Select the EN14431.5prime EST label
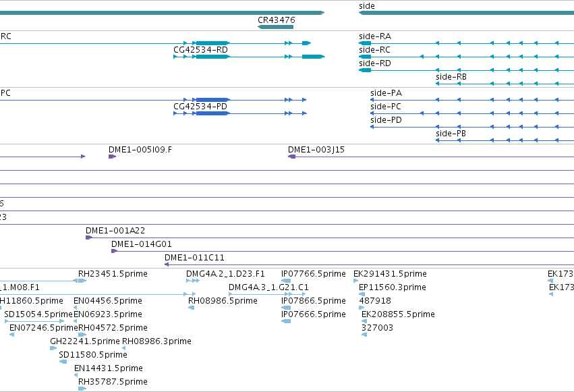Viewport: 574px width, 392px height. [x=109, y=368]
